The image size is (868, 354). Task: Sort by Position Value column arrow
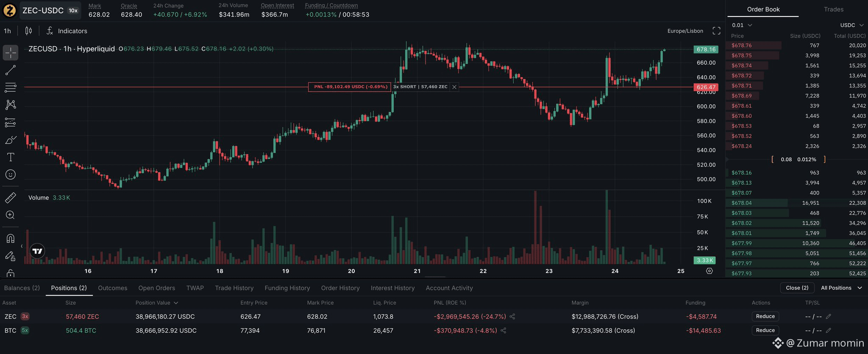click(176, 303)
